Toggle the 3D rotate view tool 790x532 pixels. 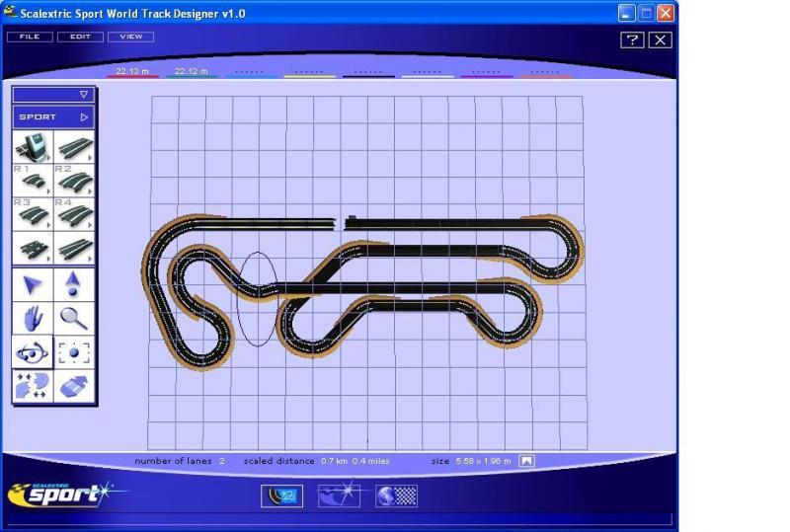point(32,352)
